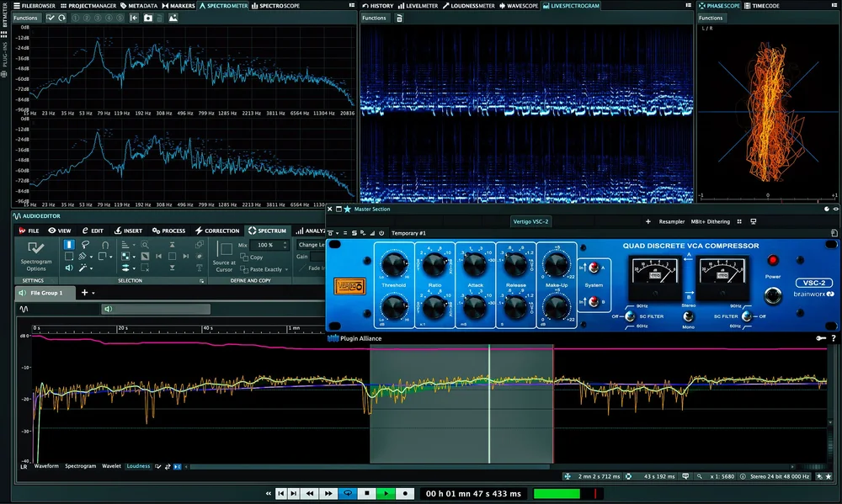The image size is (842, 504).
Task: Click MBit+ Dithering button
Action: (710, 221)
